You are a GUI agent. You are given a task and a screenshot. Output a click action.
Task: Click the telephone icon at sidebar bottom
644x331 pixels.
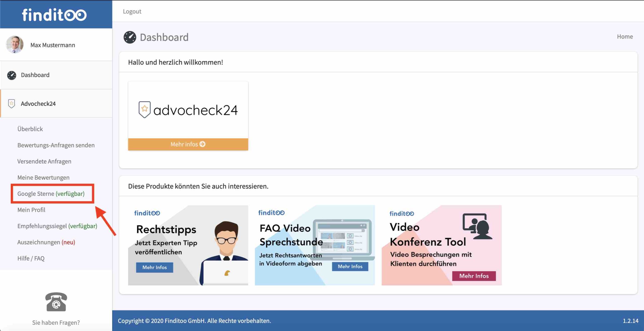(56, 302)
